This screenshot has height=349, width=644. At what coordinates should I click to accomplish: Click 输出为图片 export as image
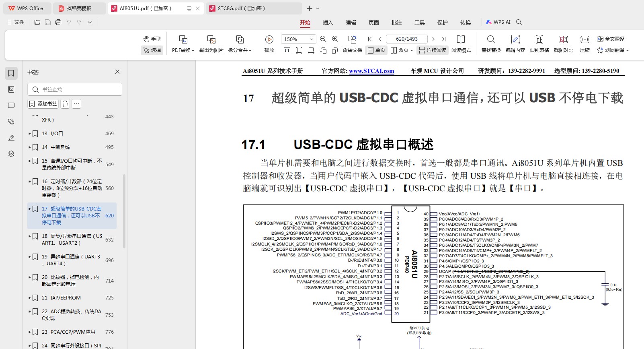coord(211,44)
